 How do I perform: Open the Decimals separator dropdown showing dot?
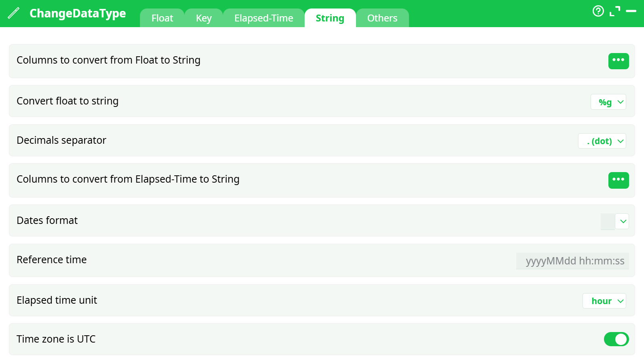pos(602,141)
